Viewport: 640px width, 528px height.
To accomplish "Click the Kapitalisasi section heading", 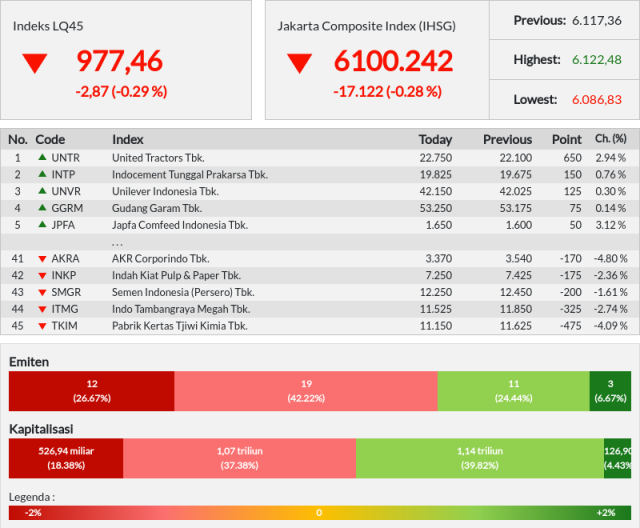I will (41, 429).
